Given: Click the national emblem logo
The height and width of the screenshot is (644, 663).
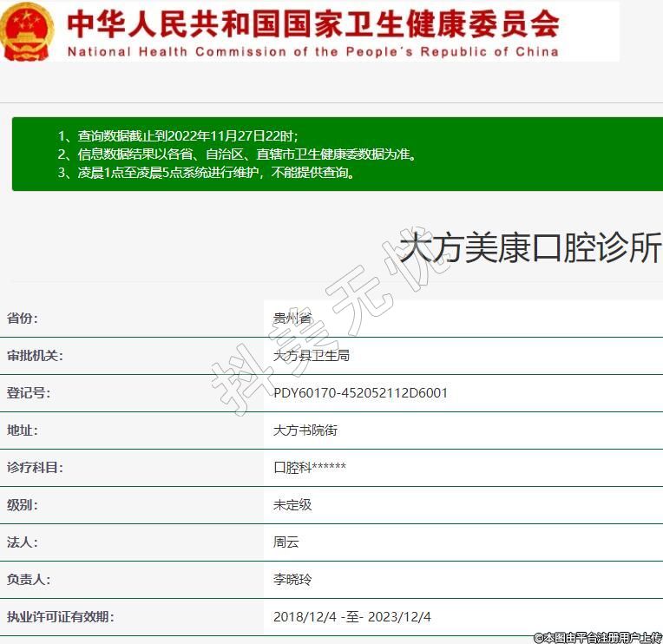Looking at the screenshot, I should (x=27, y=31).
